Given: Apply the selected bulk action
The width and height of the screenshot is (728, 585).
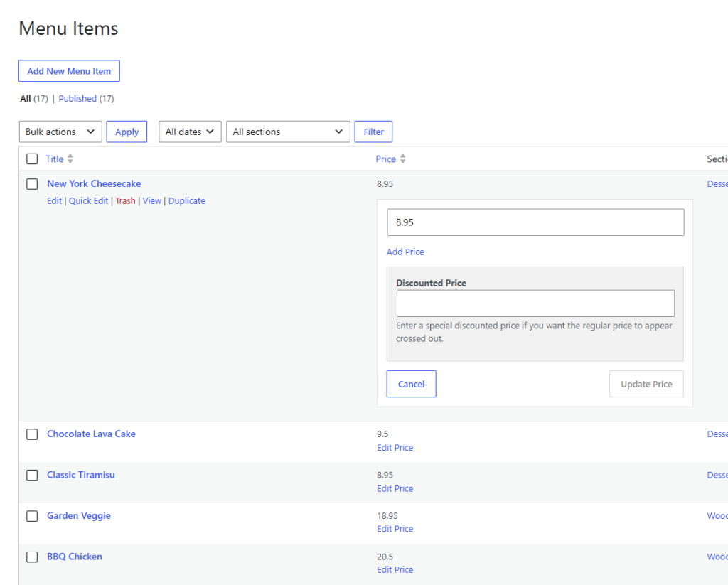Looking at the screenshot, I should [127, 132].
